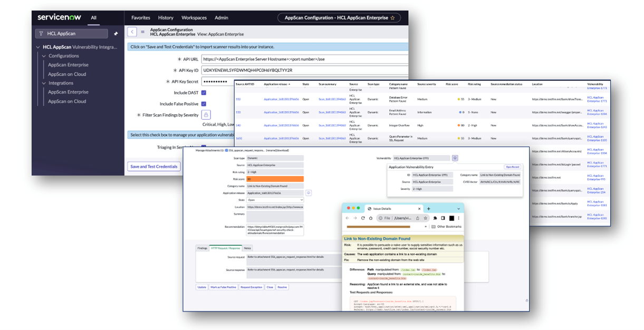Open the browser extensions puzzle icon

tap(435, 218)
